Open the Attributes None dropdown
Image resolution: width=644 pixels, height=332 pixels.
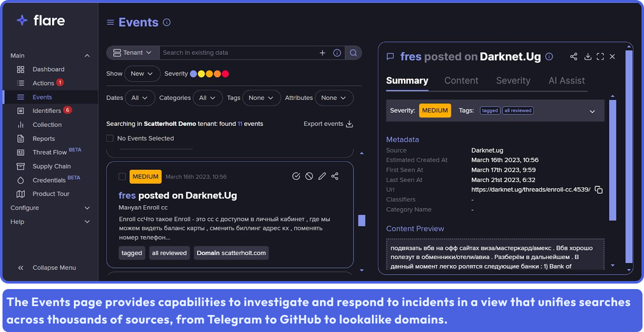[x=334, y=98]
